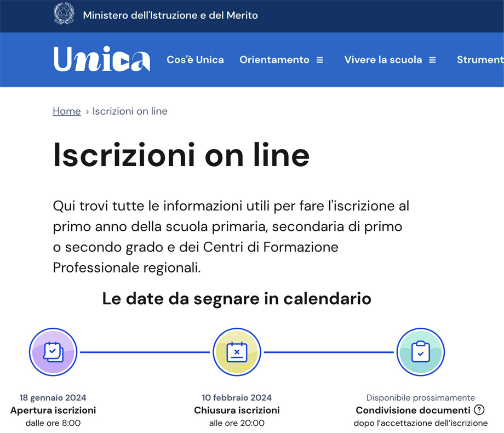Click the hamburger icon next to Vivere la scuola
Screen dimensions: 504x433
coord(433,60)
